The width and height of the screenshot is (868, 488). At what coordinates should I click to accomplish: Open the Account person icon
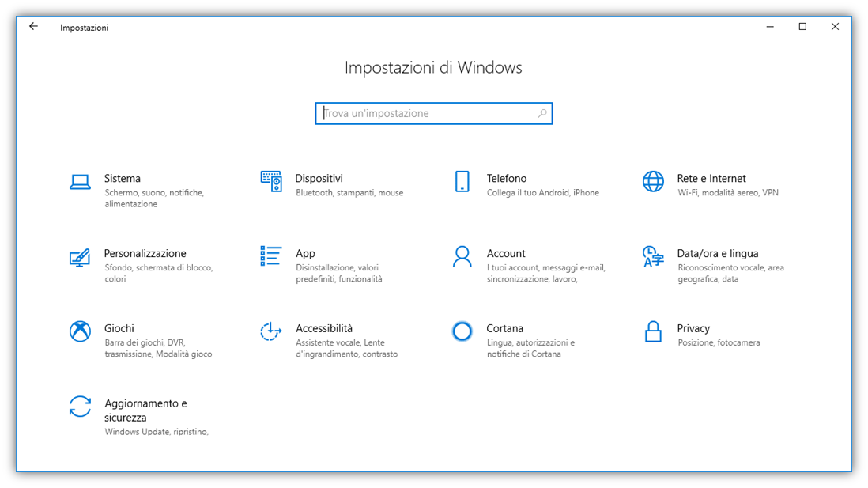click(x=462, y=256)
